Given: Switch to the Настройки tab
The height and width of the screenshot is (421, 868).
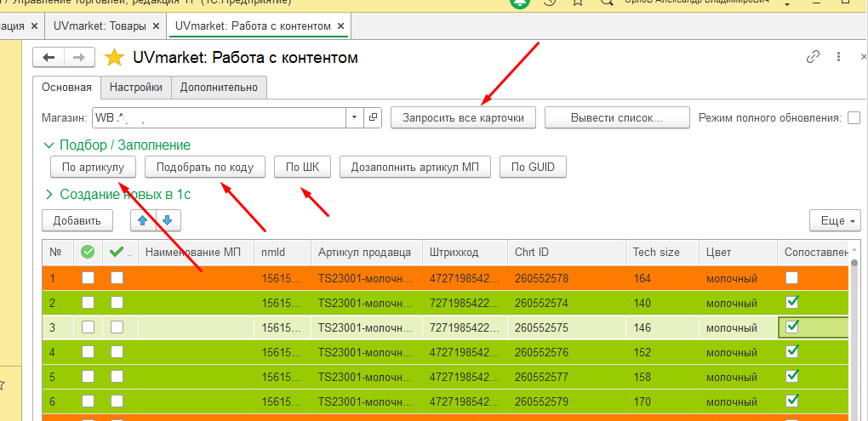Looking at the screenshot, I should tap(135, 88).
